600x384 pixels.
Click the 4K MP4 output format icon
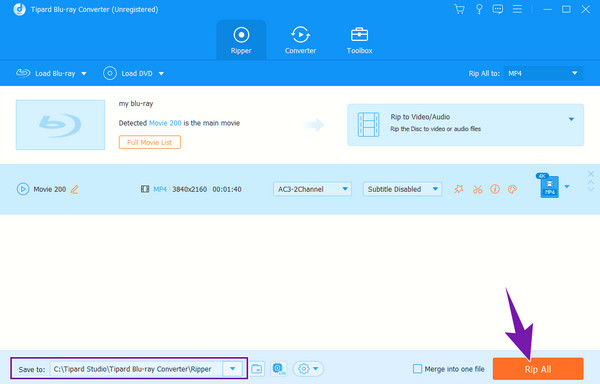click(x=548, y=186)
